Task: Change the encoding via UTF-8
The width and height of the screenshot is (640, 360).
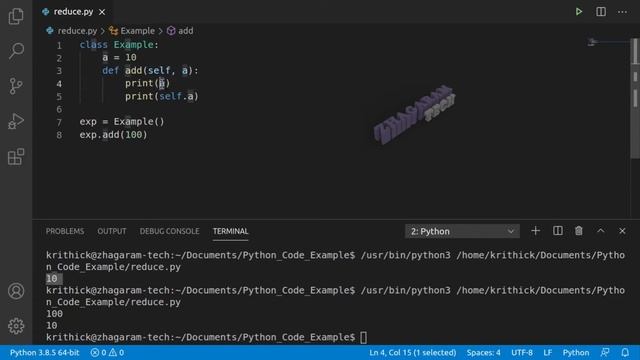Action: pyautogui.click(x=522, y=352)
